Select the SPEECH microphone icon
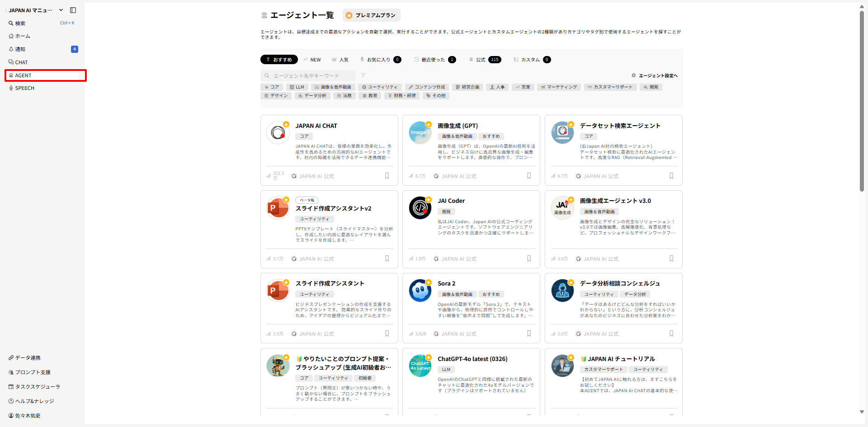Screen dimensions: 868x427 (11, 88)
